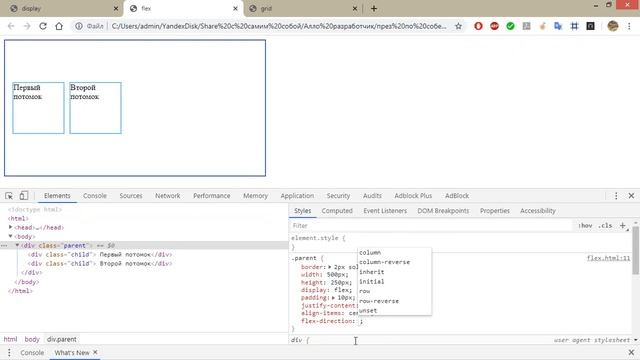Screen dimensions: 640x360
Task: Switch to Event Listeners pane
Action: [x=385, y=211]
